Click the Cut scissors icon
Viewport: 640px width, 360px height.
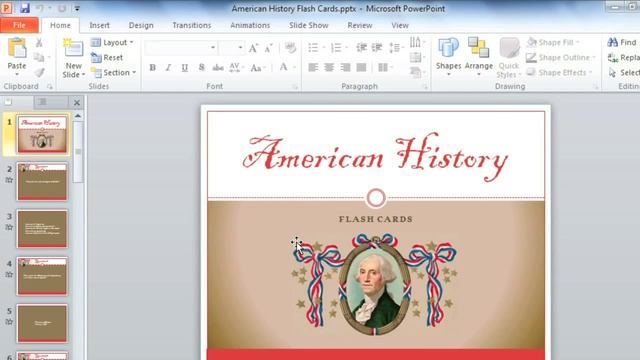[39, 42]
